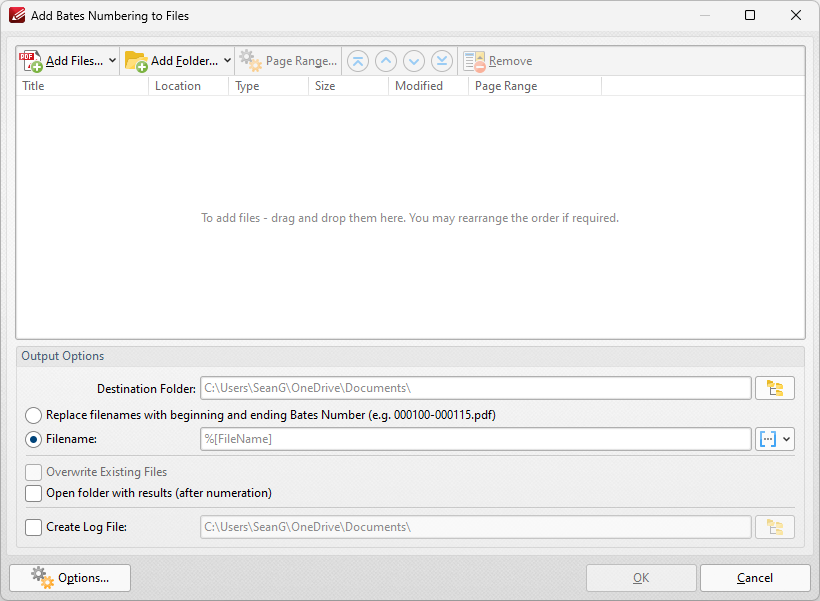Move selected file to top of list
Screen dimensions: 820x601
pos(358,61)
